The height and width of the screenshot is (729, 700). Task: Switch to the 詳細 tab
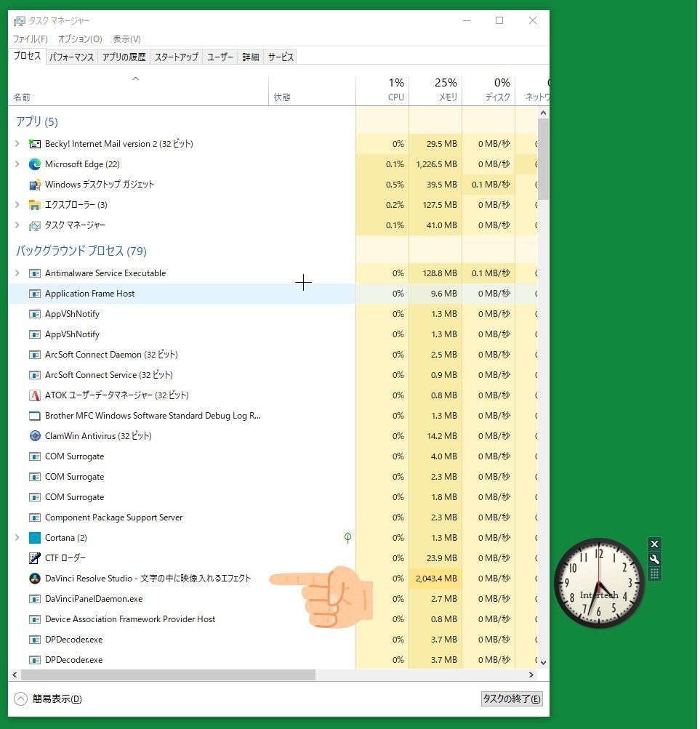pyautogui.click(x=251, y=57)
